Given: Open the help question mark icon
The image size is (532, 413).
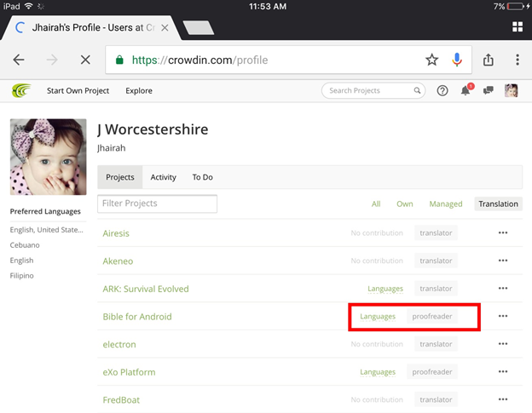Looking at the screenshot, I should click(x=442, y=90).
